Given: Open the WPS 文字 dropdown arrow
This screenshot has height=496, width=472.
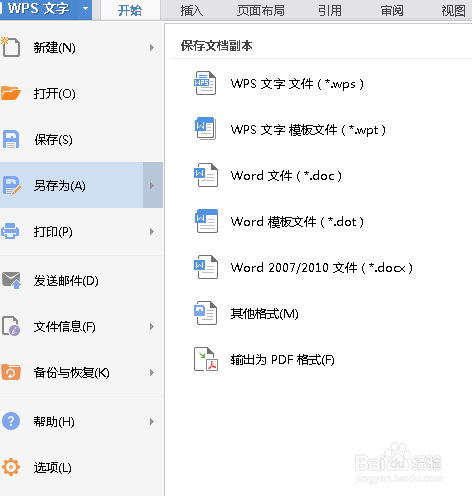Looking at the screenshot, I should click(x=86, y=8).
